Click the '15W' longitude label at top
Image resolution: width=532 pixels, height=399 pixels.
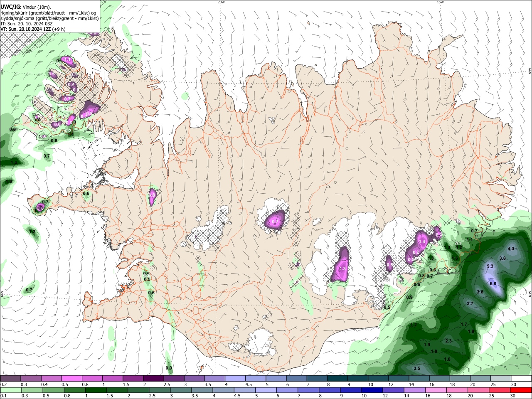click(x=440, y=2)
